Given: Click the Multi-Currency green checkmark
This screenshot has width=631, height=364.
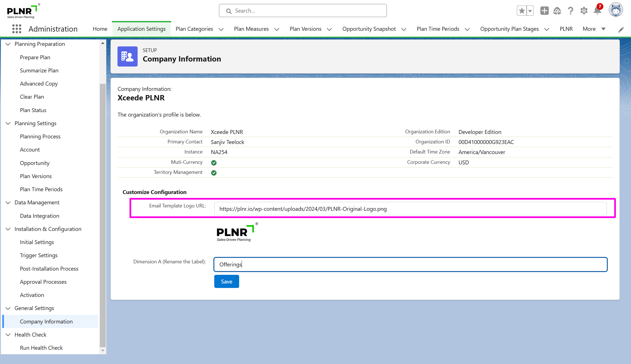Looking at the screenshot, I should [214, 163].
